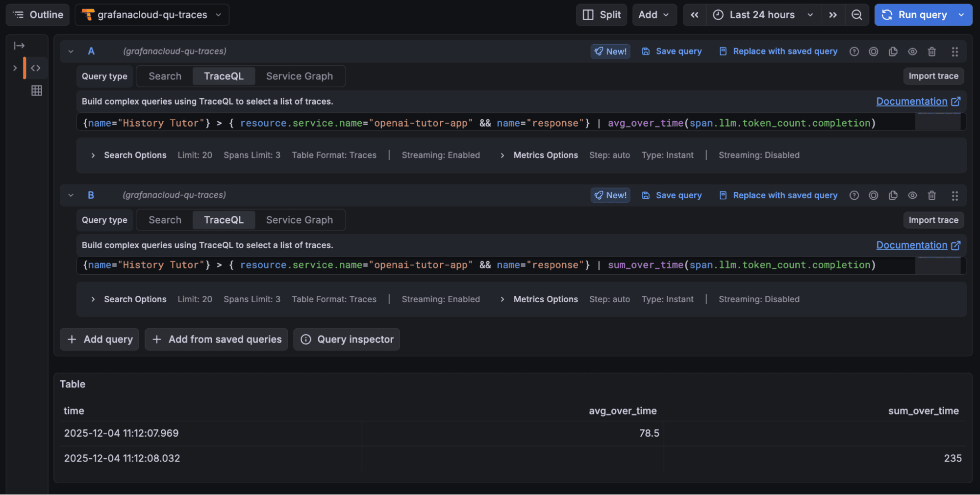Expand Metrics Options in query B
This screenshot has width=980, height=495.
point(539,299)
